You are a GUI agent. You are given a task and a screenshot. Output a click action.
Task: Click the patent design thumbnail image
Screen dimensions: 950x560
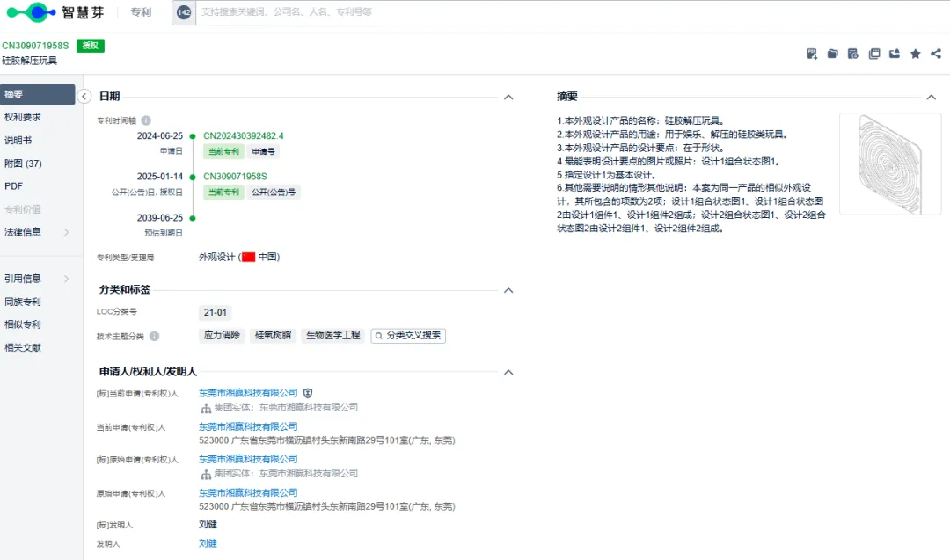coord(878,164)
